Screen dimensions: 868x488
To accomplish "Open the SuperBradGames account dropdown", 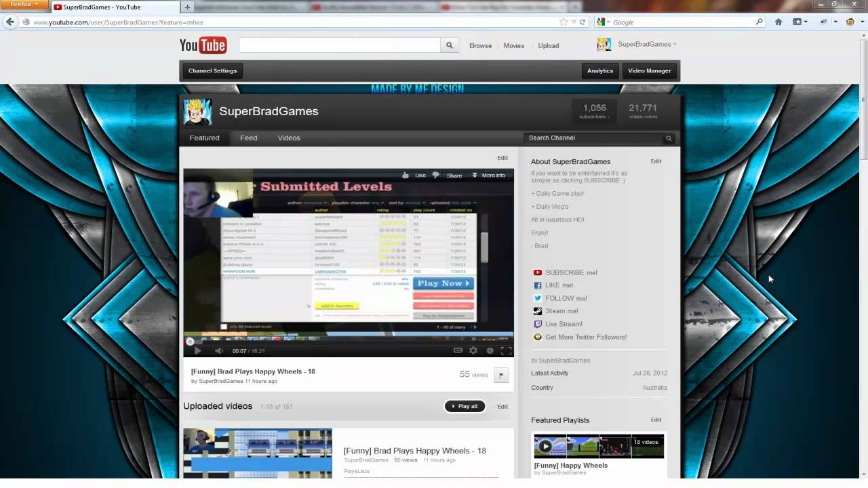I will [x=675, y=45].
